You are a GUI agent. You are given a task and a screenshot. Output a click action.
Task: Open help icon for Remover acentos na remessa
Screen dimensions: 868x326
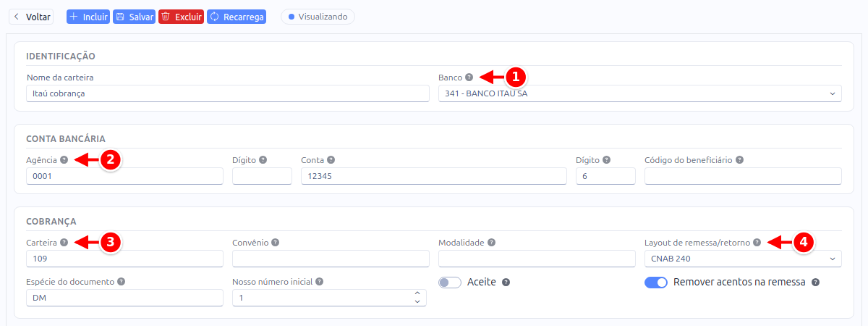[x=815, y=283]
